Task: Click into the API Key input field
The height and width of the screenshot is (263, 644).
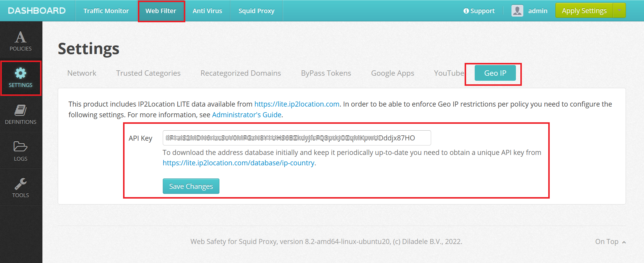Action: point(297,138)
